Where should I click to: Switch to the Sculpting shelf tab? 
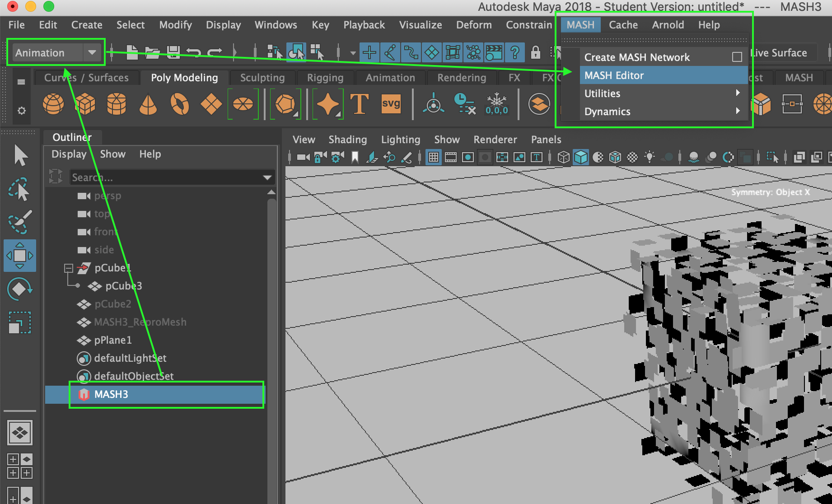pos(262,77)
